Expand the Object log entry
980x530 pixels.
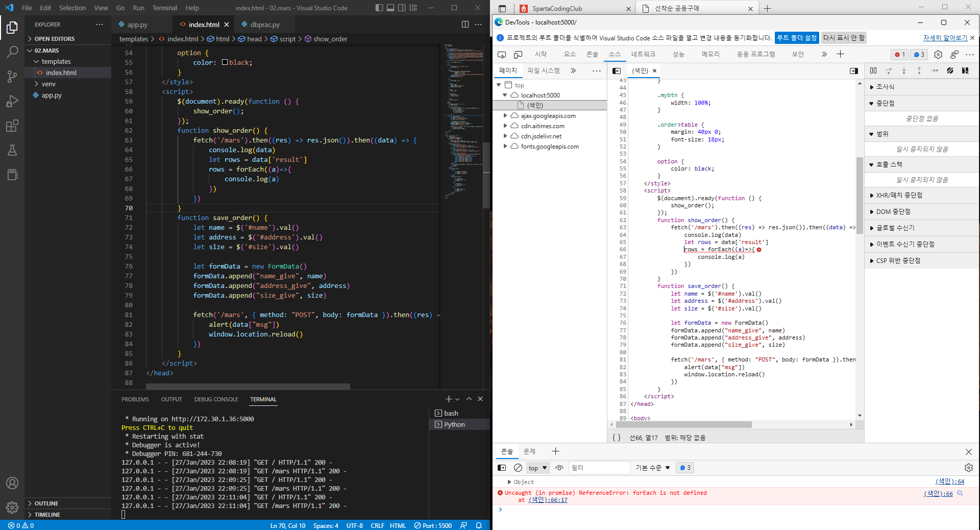pyautogui.click(x=509, y=482)
